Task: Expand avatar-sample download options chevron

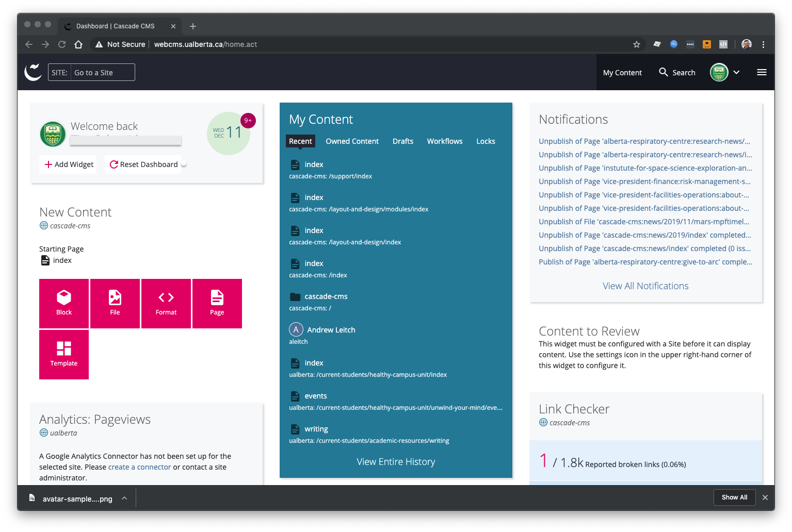Action: coord(124,498)
